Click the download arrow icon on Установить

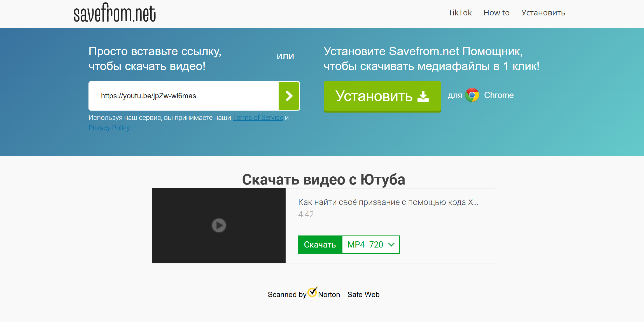click(x=423, y=96)
